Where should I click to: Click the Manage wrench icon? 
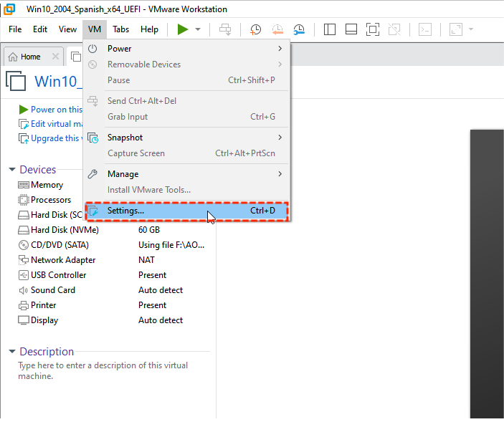92,174
